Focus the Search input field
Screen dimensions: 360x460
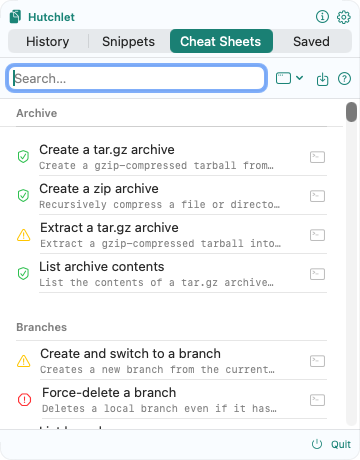coord(136,78)
